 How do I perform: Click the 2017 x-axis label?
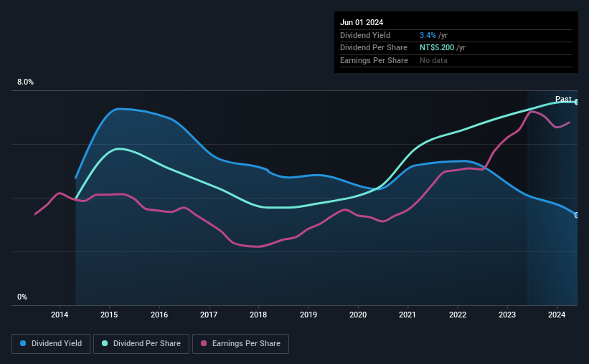click(209, 315)
